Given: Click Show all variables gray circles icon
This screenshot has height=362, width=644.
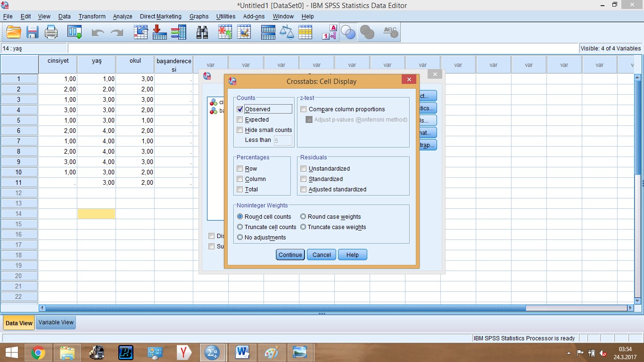Looking at the screenshot, I should [367, 32].
